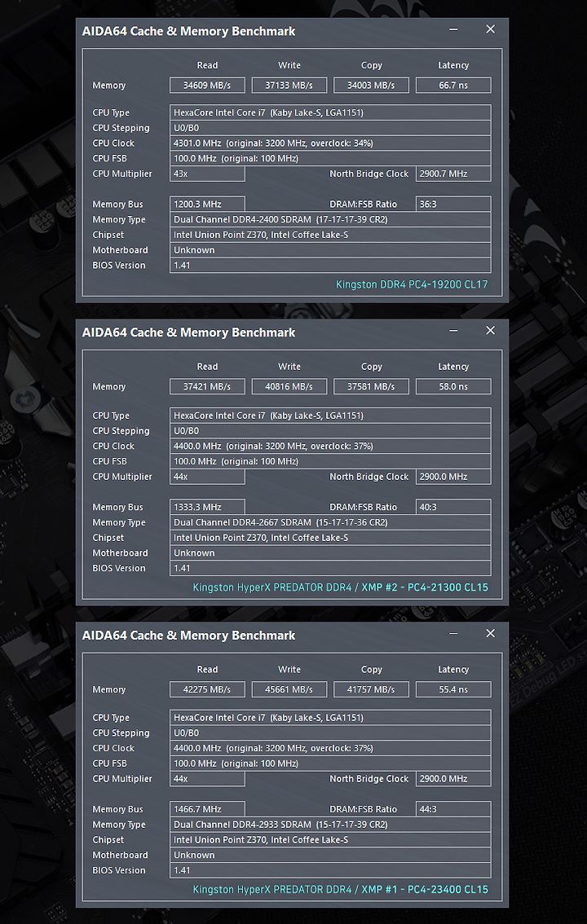Click the 40:3 DRAM:FSB Ratio value
587x924 pixels.
pos(453,507)
